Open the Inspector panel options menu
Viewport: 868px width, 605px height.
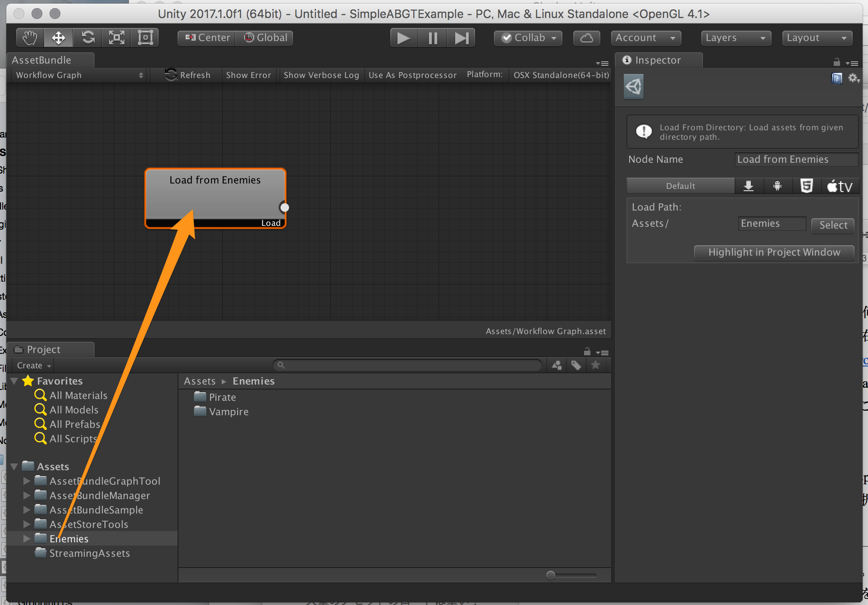coord(852,64)
